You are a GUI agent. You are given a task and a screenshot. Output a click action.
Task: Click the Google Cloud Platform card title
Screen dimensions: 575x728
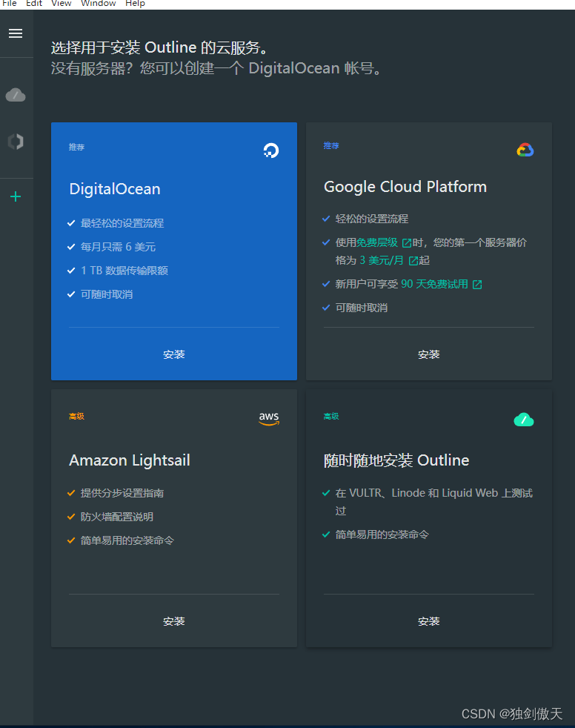pos(405,187)
